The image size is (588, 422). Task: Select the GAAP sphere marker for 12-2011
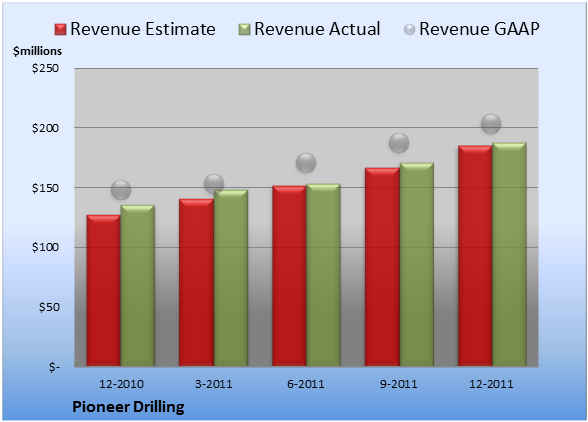491,124
